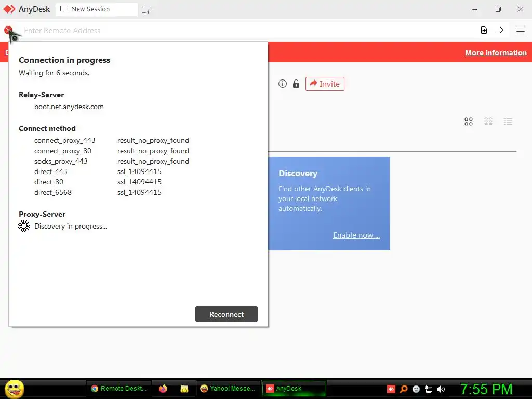The width and height of the screenshot is (532, 399).
Task: Click the boot.net.anydesk.com relay server text
Action: pos(69,107)
